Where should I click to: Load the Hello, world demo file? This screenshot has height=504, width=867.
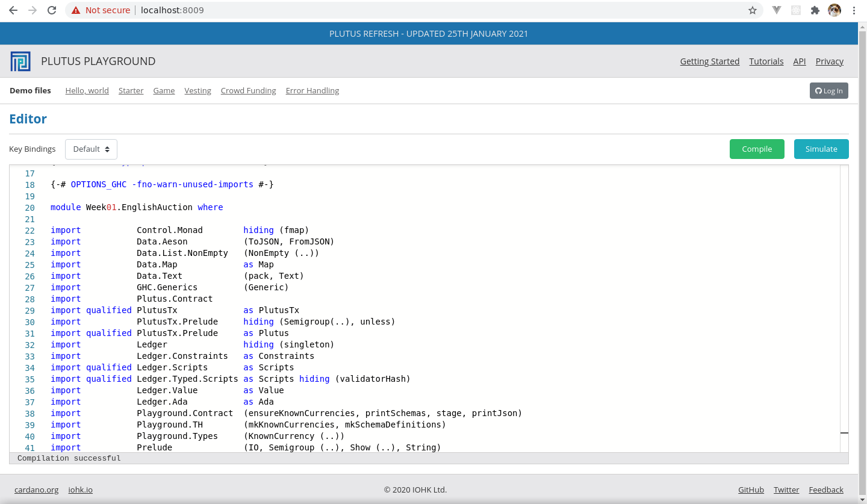point(87,91)
